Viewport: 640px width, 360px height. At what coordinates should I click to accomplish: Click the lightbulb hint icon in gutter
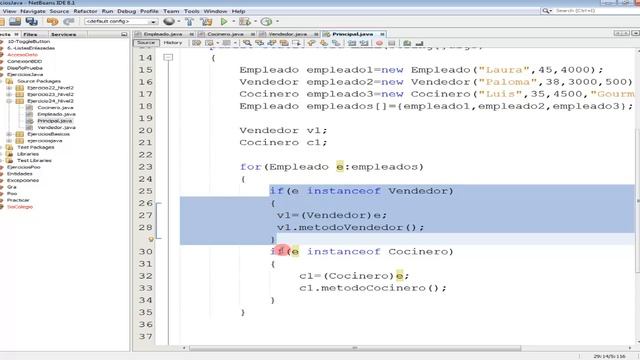click(151, 239)
